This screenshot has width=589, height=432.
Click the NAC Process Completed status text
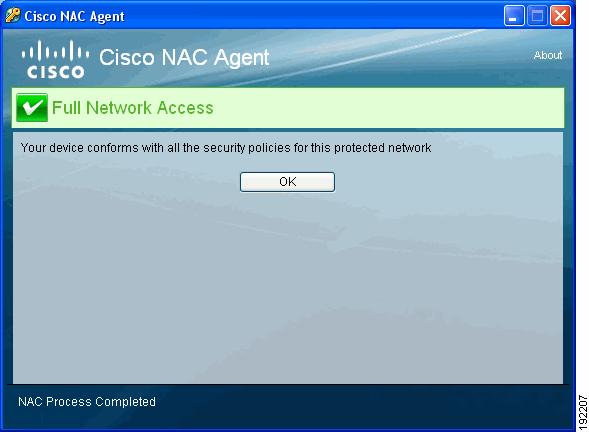[87, 402]
